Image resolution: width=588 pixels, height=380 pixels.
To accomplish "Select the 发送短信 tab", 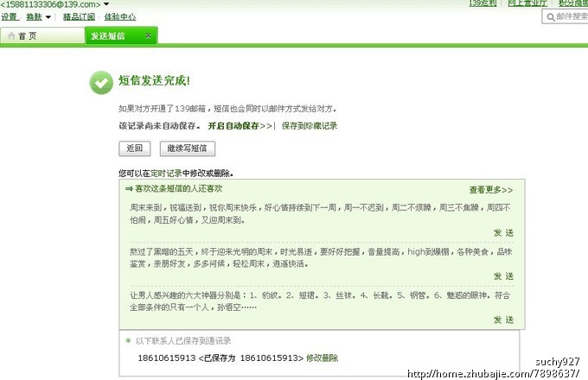I will tap(121, 36).
